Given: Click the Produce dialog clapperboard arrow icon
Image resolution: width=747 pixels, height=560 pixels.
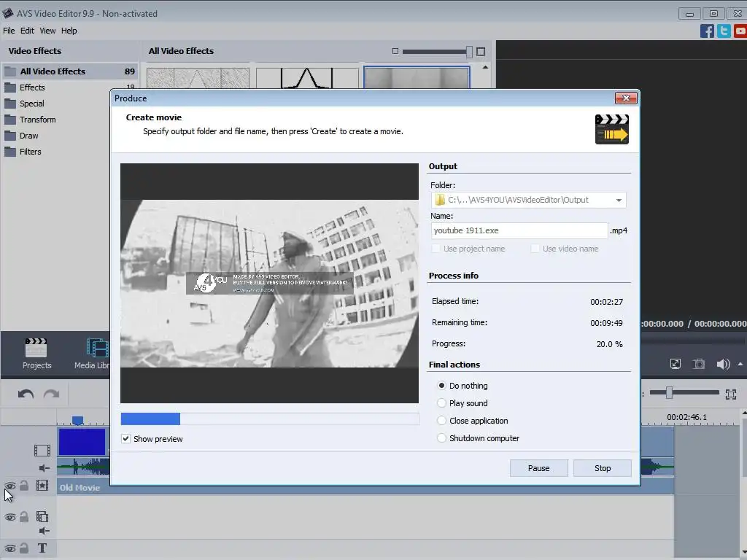Looking at the screenshot, I should pos(612,129).
